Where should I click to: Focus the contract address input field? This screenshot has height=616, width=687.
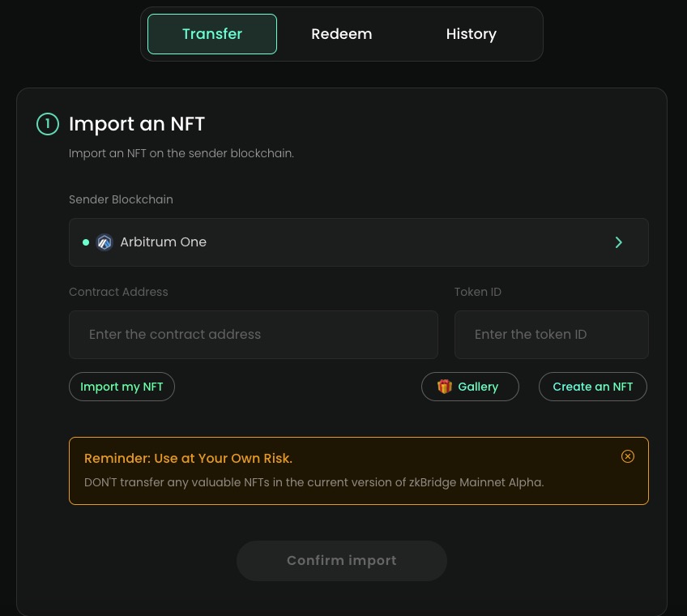coord(253,335)
